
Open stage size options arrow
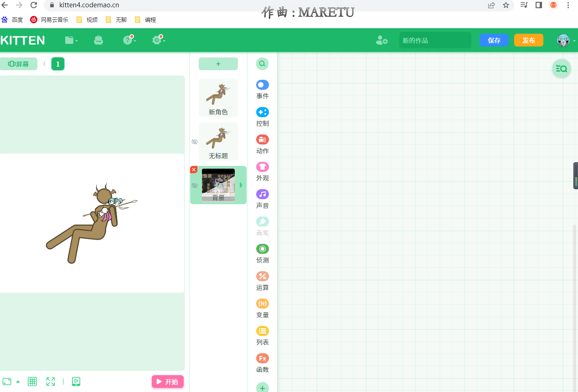coord(18,382)
